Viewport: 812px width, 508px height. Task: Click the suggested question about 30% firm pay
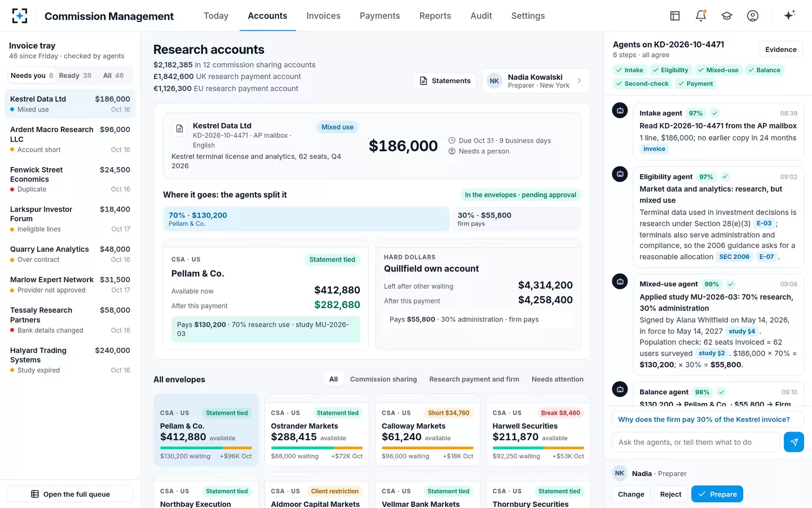coord(708,419)
